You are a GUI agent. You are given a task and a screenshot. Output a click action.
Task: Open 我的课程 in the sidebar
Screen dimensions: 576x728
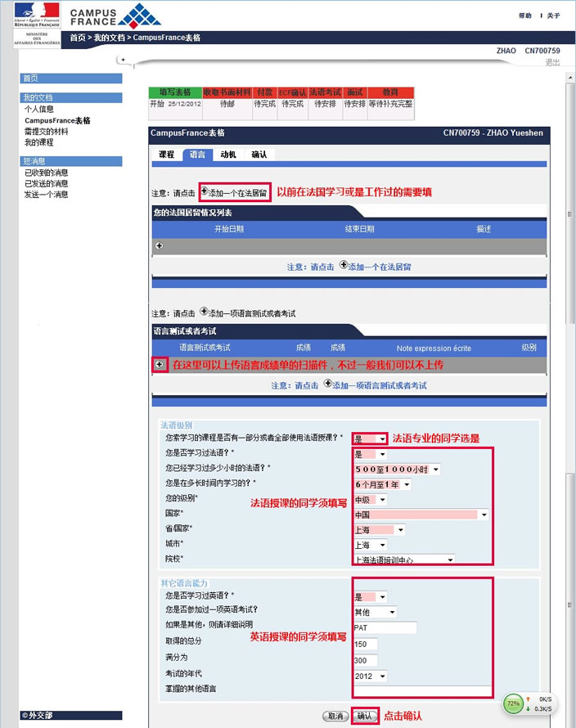[39, 142]
